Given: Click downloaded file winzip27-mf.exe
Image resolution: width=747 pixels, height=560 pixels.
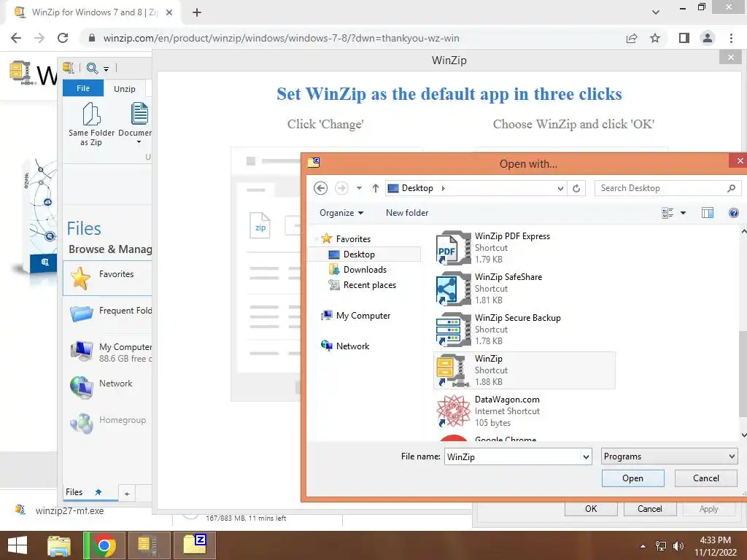Looking at the screenshot, I should coord(69,510).
